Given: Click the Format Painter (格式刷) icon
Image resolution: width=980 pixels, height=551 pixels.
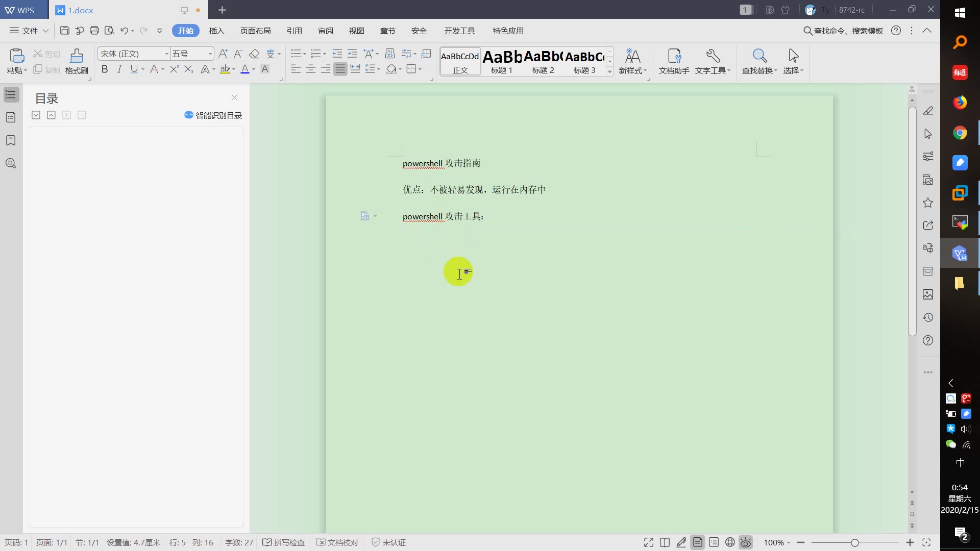Looking at the screenshot, I should click(x=77, y=56).
